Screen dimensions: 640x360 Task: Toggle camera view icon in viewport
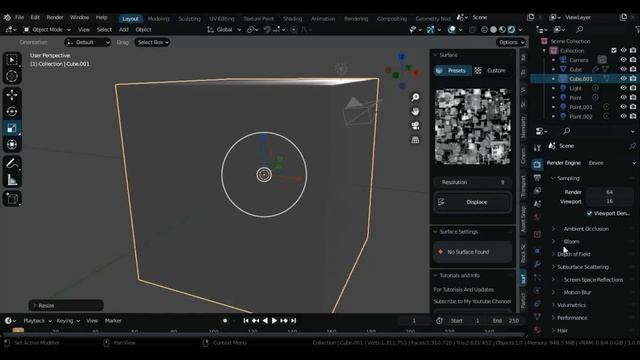tap(415, 126)
